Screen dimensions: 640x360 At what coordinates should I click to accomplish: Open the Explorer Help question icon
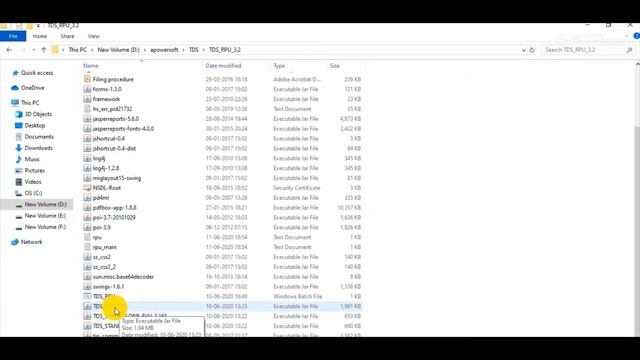pyautogui.click(x=637, y=36)
